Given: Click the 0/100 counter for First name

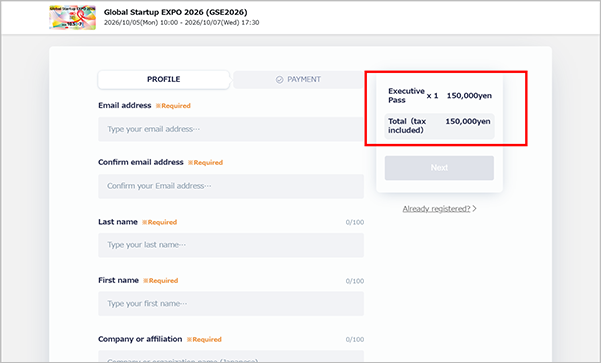Looking at the screenshot, I should pos(355,281).
